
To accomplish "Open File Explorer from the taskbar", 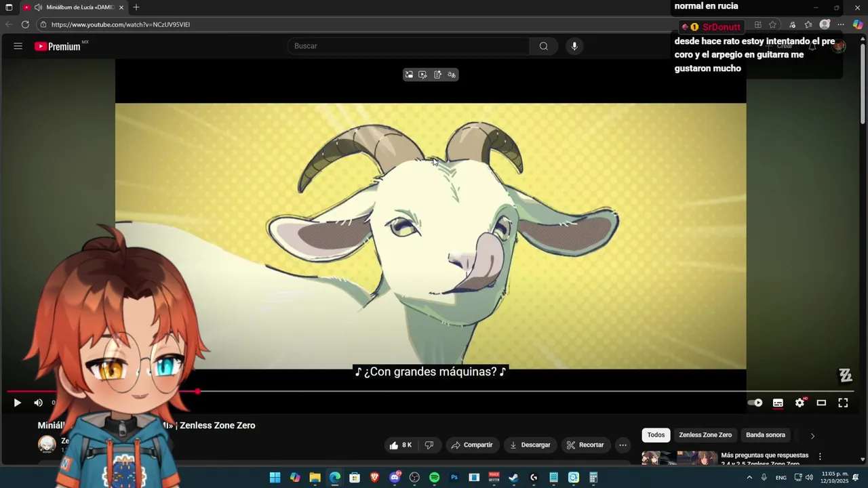I will (x=315, y=478).
